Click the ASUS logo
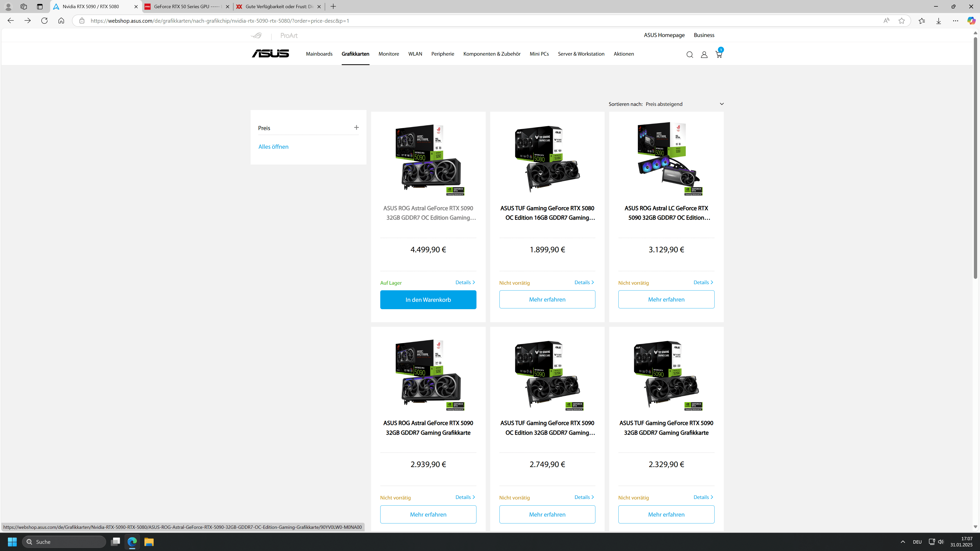Screen dimensions: 980x551 270,54
